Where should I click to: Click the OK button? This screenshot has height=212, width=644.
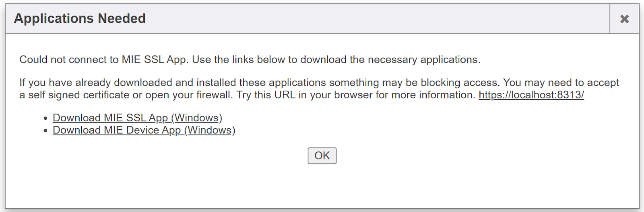[322, 156]
